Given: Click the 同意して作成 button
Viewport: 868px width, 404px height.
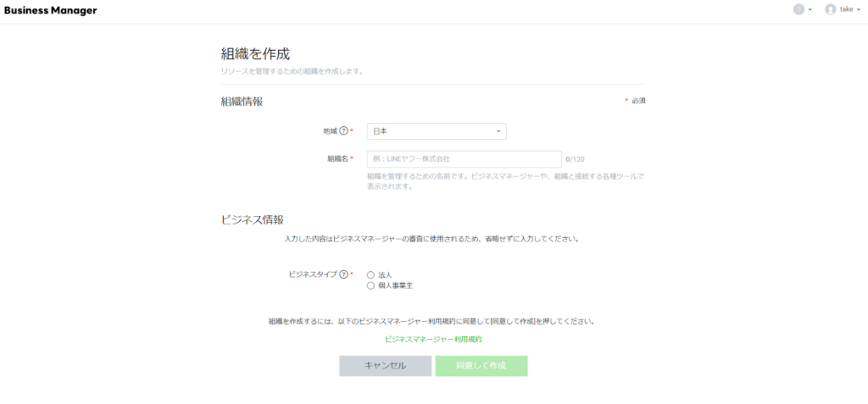Looking at the screenshot, I should (481, 366).
